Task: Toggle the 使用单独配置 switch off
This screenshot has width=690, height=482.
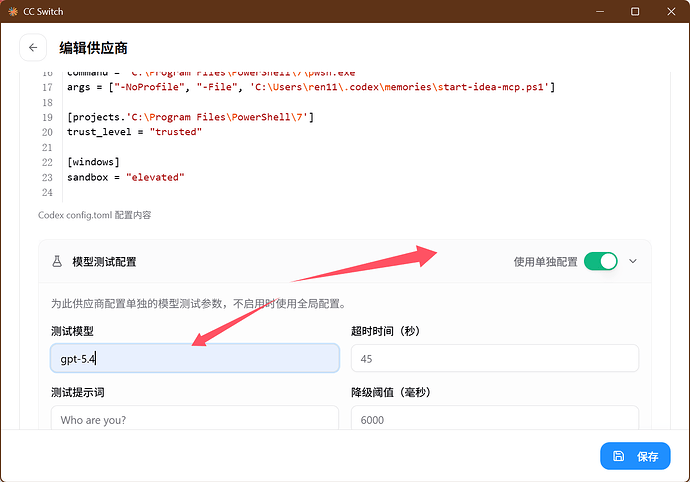Action: coord(601,261)
